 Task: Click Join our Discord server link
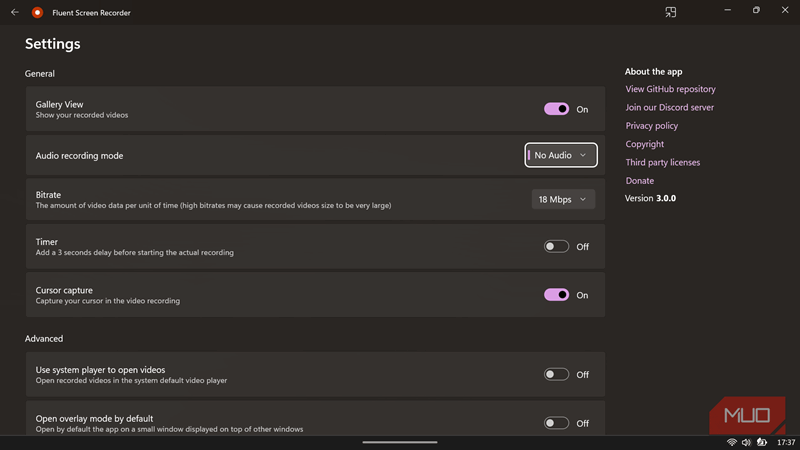(x=669, y=107)
